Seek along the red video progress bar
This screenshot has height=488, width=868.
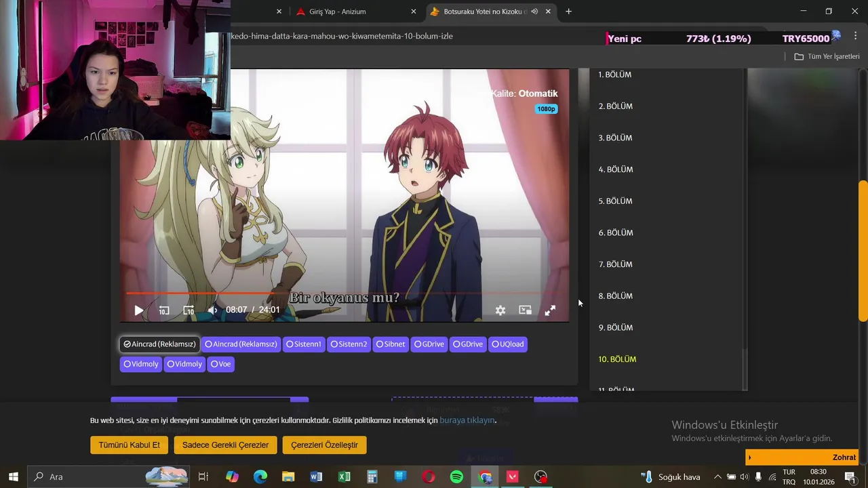point(344,293)
